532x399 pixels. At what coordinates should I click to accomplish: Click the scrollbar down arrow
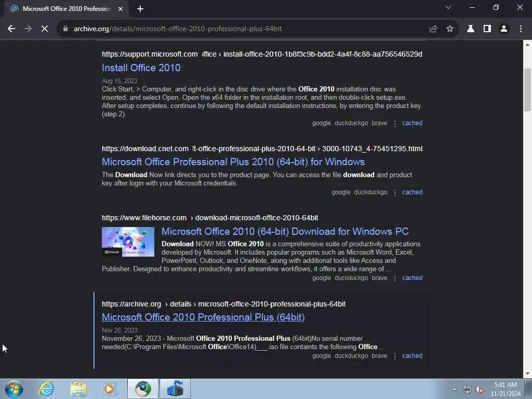click(x=527, y=374)
